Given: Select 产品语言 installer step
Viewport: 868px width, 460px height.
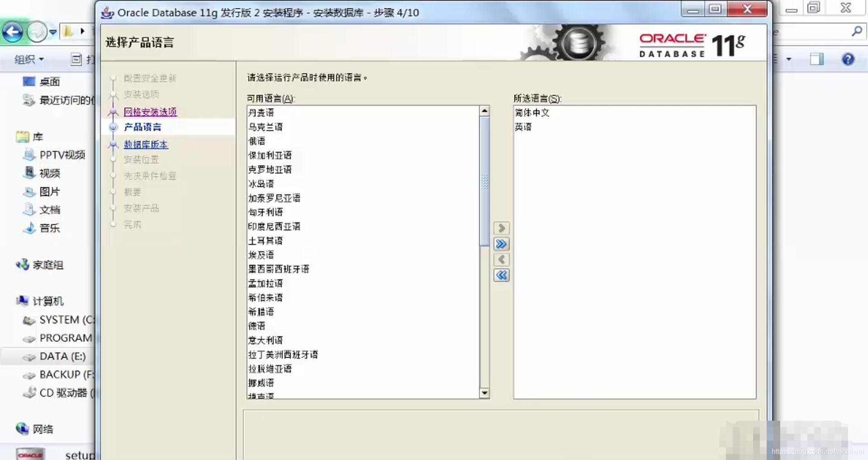Looking at the screenshot, I should pyautogui.click(x=142, y=127).
